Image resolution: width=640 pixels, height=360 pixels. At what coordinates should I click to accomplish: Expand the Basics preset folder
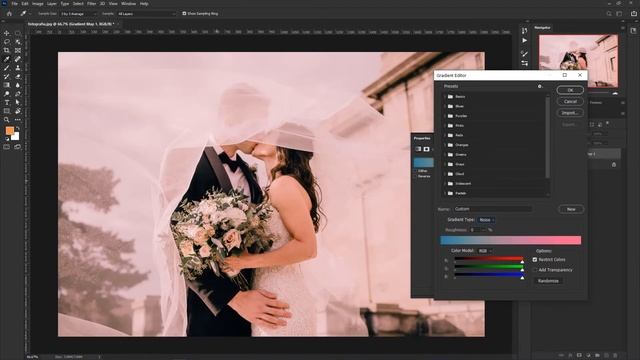(x=444, y=97)
